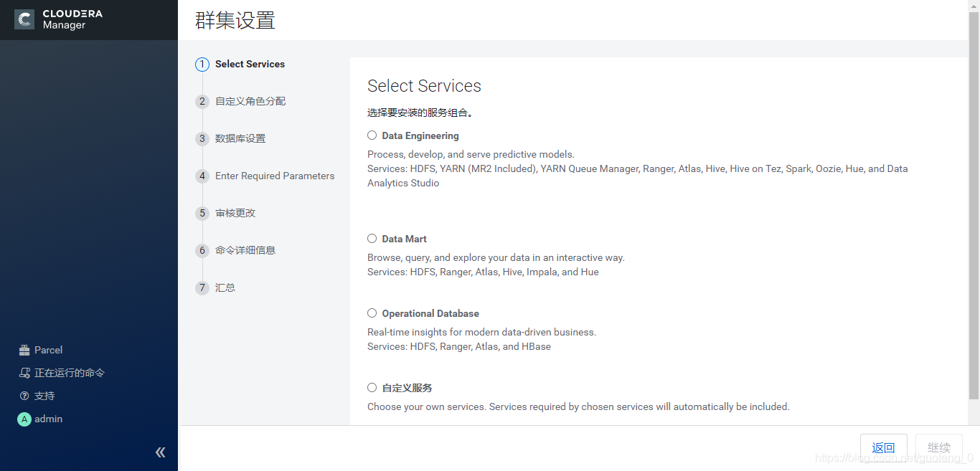Open the admin account menu

tap(48, 419)
